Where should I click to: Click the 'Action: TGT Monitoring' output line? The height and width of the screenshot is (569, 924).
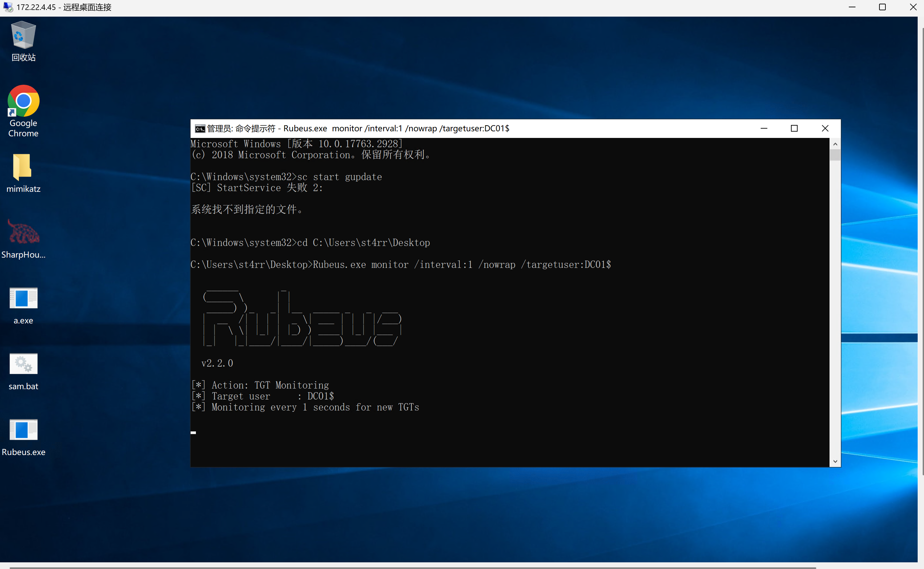click(x=260, y=385)
